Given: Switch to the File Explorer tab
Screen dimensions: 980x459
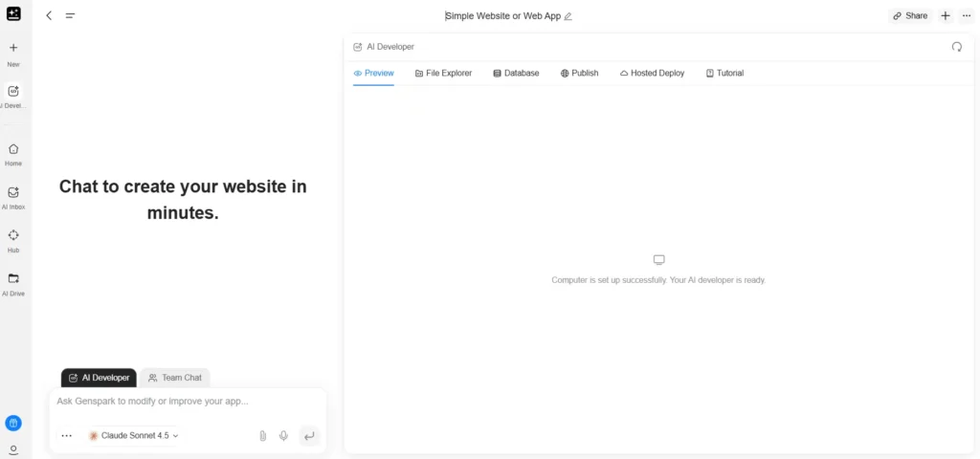Looking at the screenshot, I should point(443,73).
